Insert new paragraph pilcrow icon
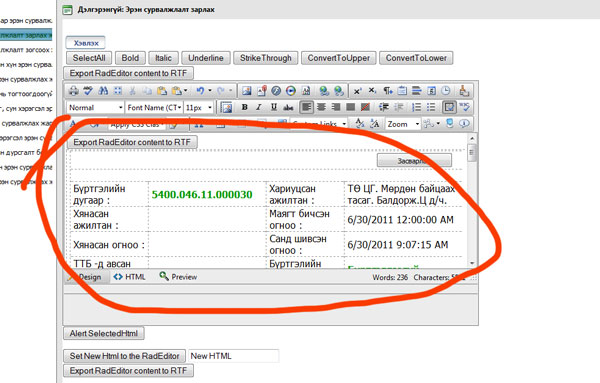The image size is (600, 383). [388, 91]
